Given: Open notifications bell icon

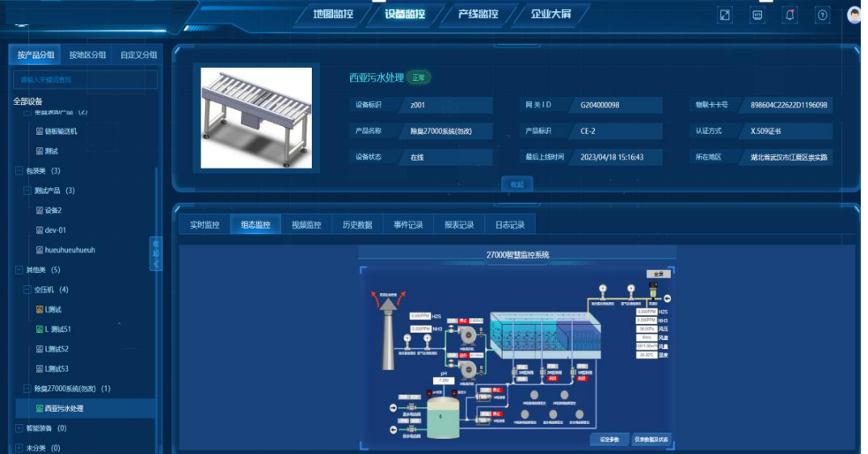Looking at the screenshot, I should [x=790, y=15].
